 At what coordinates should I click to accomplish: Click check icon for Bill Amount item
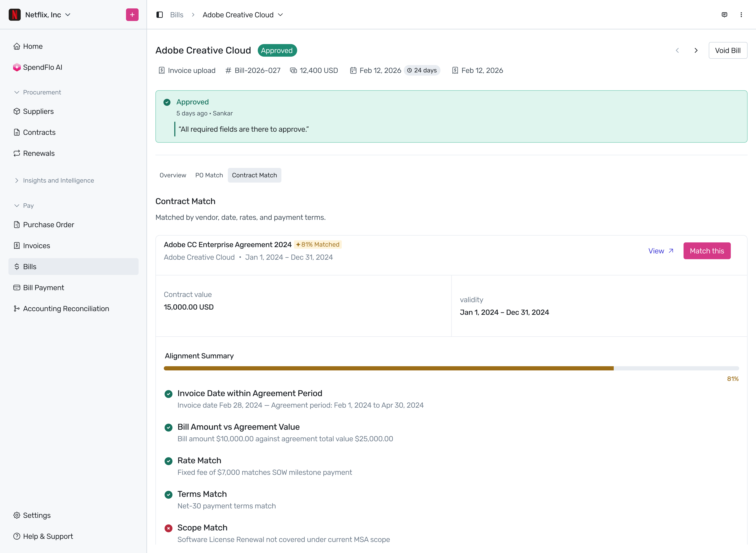pos(169,427)
